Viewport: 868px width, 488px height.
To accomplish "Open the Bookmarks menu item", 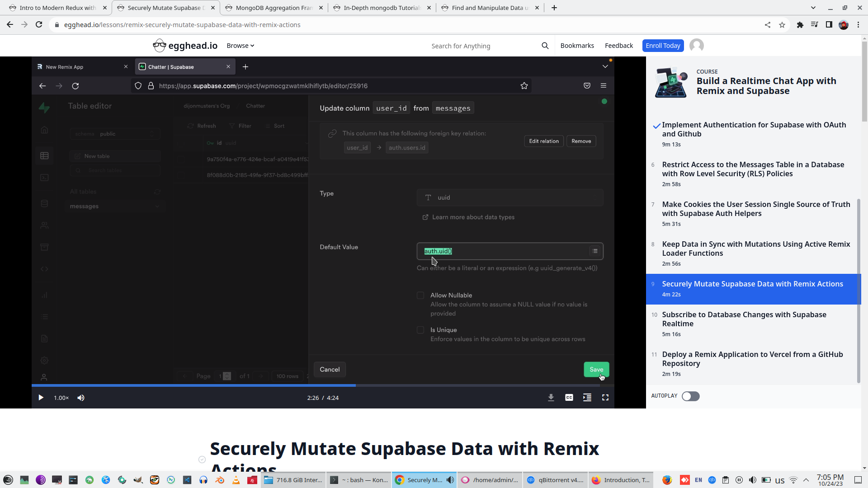I will coord(577,46).
